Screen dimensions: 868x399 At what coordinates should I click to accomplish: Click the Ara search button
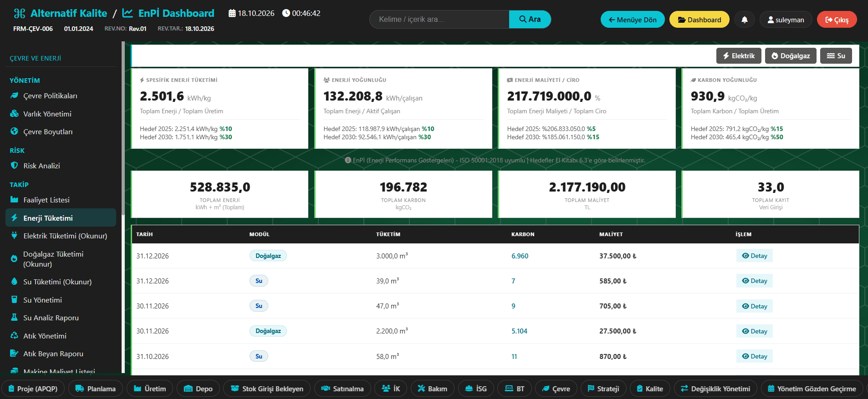click(x=530, y=19)
